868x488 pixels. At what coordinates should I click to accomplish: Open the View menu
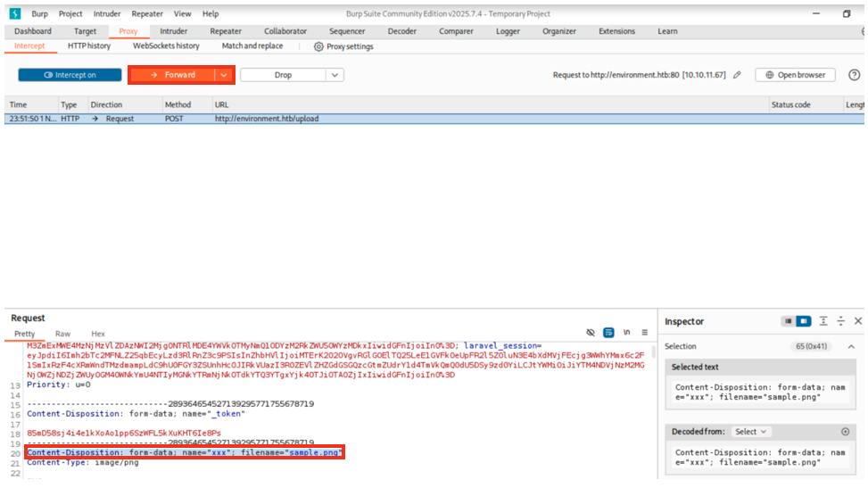point(182,14)
